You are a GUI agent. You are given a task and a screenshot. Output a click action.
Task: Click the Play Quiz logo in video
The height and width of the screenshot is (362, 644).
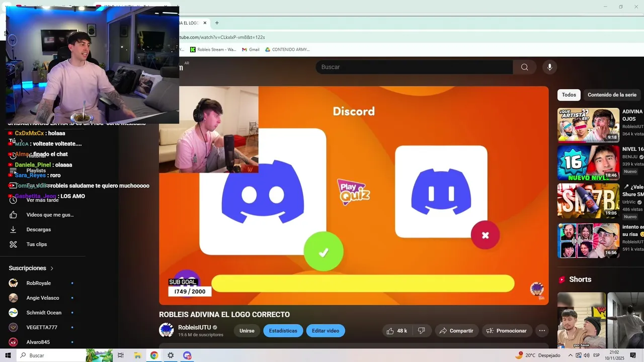pyautogui.click(x=354, y=192)
